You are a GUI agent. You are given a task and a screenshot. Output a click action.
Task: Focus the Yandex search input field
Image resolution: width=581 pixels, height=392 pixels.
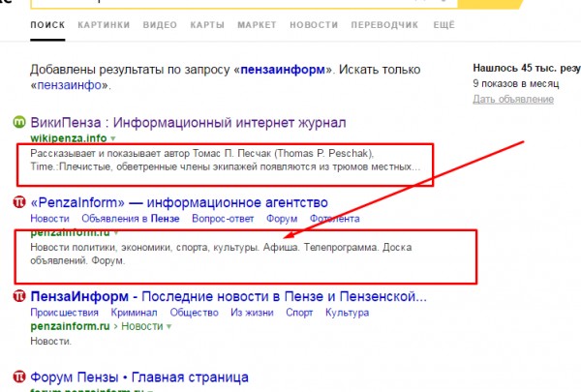point(245,4)
